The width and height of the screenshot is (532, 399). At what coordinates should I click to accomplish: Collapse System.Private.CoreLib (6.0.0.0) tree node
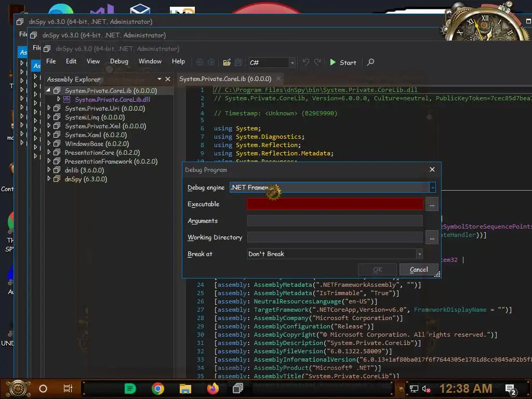pyautogui.click(x=48, y=90)
